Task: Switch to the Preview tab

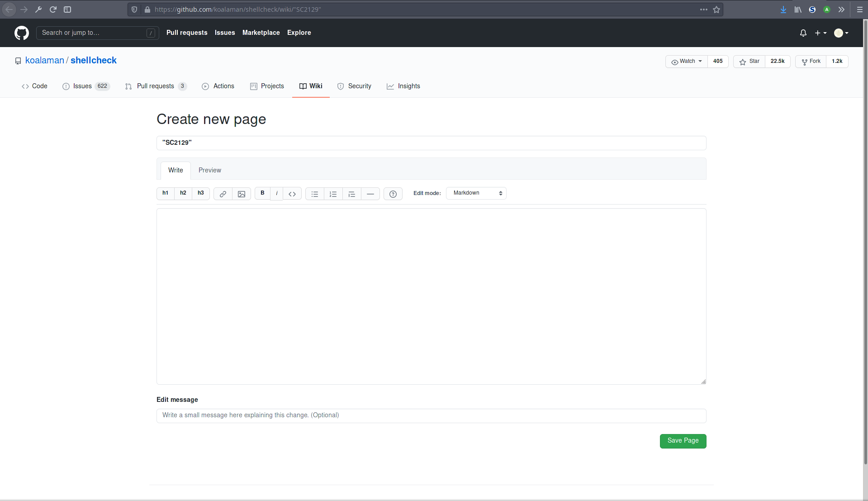Action: tap(209, 170)
